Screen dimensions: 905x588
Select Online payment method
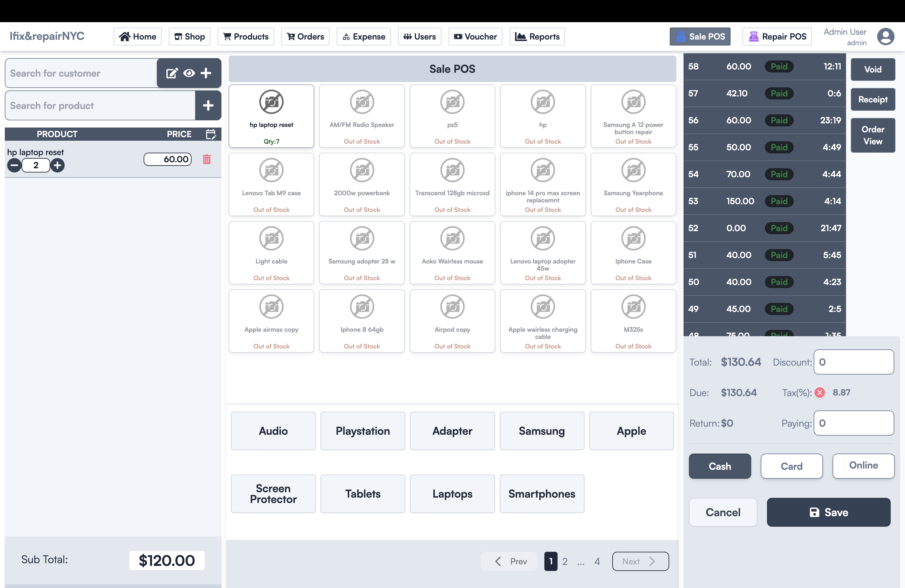tap(863, 466)
